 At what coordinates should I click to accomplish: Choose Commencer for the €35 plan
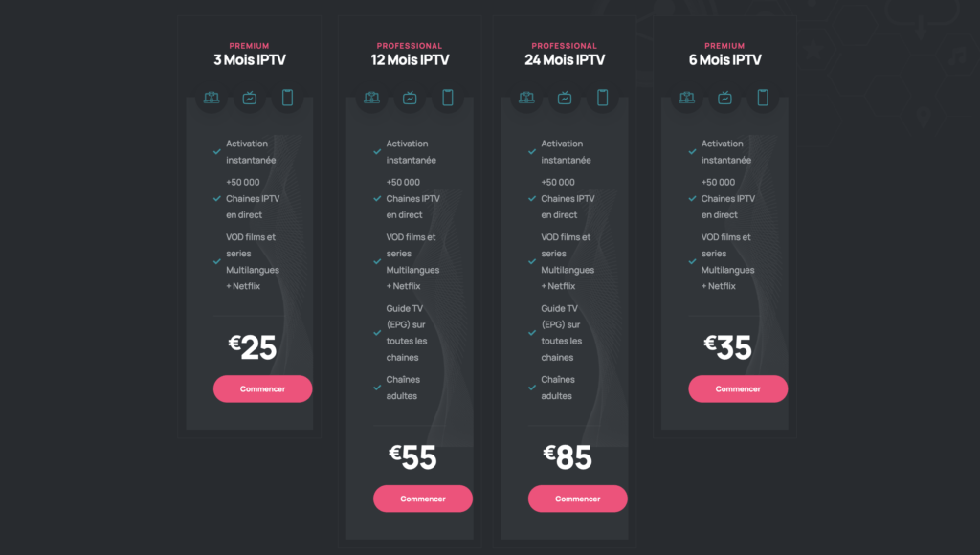click(738, 388)
